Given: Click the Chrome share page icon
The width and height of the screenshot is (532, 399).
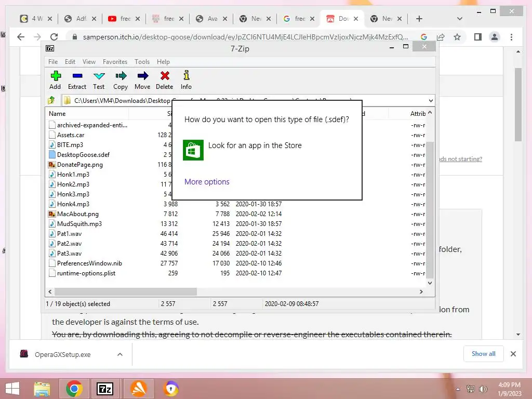Looking at the screenshot, I should click(x=441, y=37).
